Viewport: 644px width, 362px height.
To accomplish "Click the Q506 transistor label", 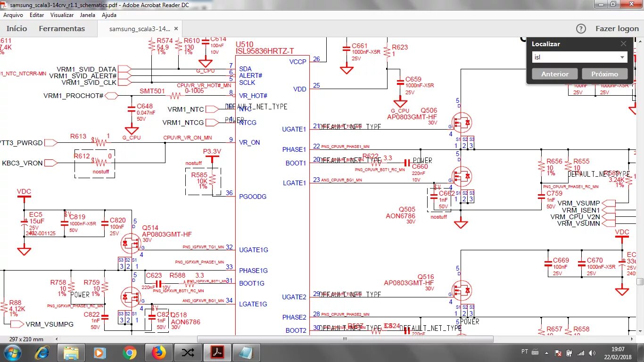I will pyautogui.click(x=429, y=110).
